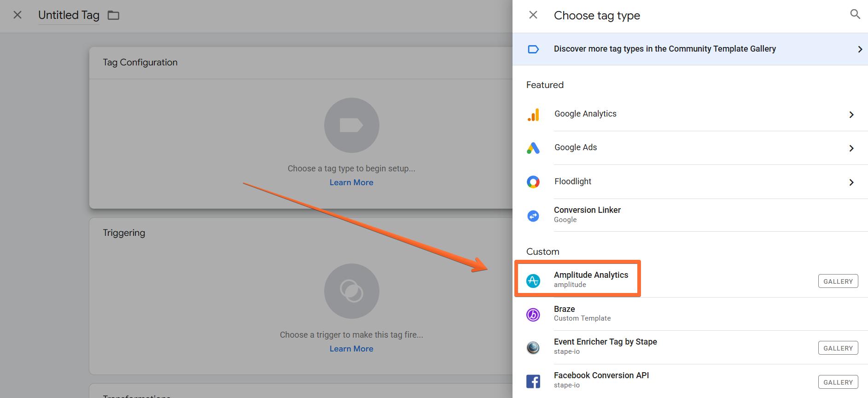Click the Facebook Conversion API logo
Image resolution: width=868 pixels, height=398 pixels.
pyautogui.click(x=533, y=381)
